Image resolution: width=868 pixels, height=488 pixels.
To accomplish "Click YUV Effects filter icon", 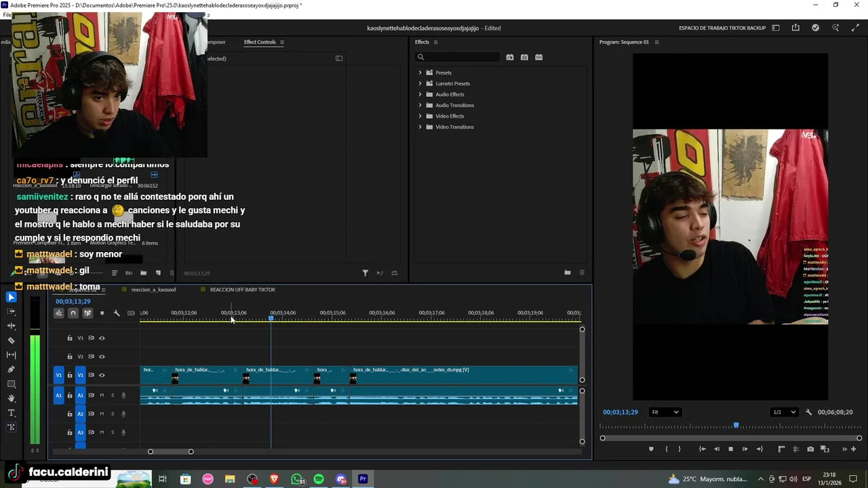I will tap(538, 58).
